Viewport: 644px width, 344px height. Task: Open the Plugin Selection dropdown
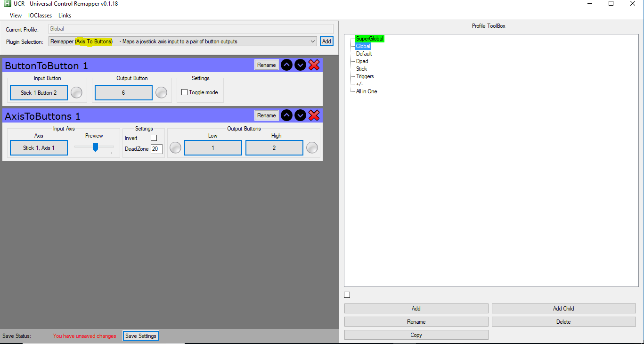[x=312, y=41]
